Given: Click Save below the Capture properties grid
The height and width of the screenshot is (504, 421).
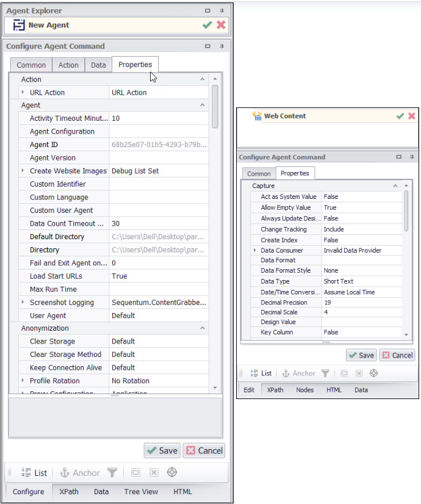Looking at the screenshot, I should coord(361,355).
